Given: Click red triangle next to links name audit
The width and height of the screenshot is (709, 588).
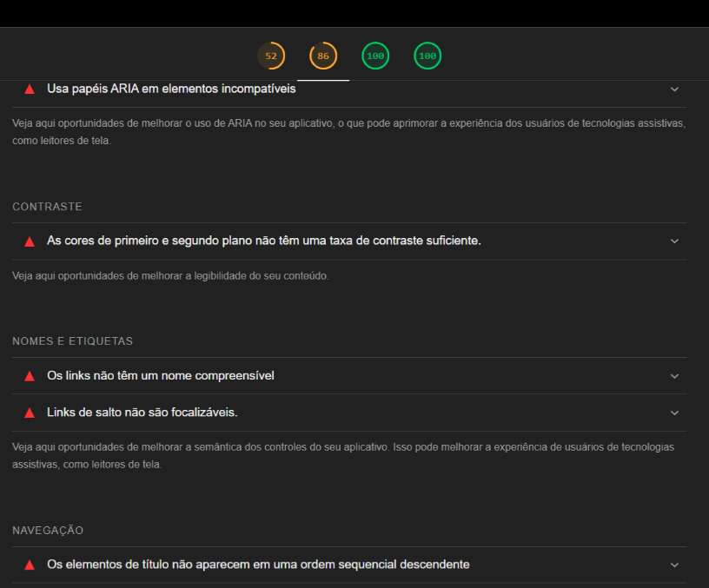Looking at the screenshot, I should coord(30,376).
